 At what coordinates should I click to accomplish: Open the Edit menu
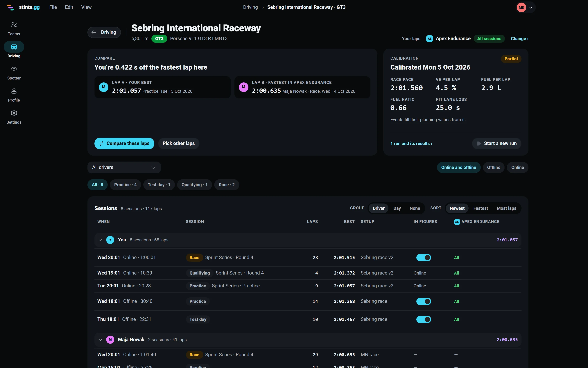click(69, 7)
